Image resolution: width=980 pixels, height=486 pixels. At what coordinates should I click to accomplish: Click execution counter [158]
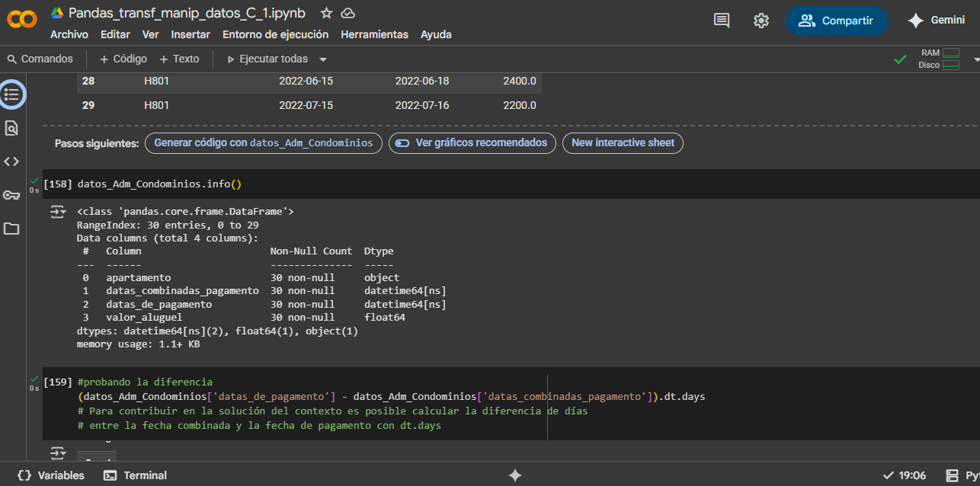point(58,184)
